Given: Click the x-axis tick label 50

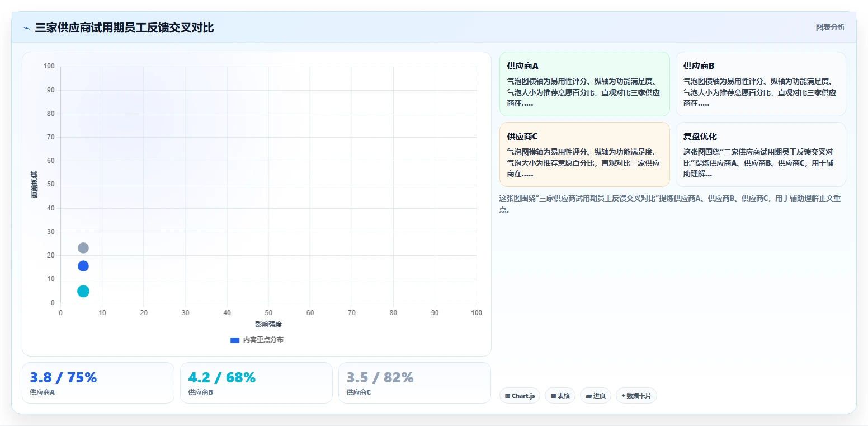Looking at the screenshot, I should coord(268,313).
